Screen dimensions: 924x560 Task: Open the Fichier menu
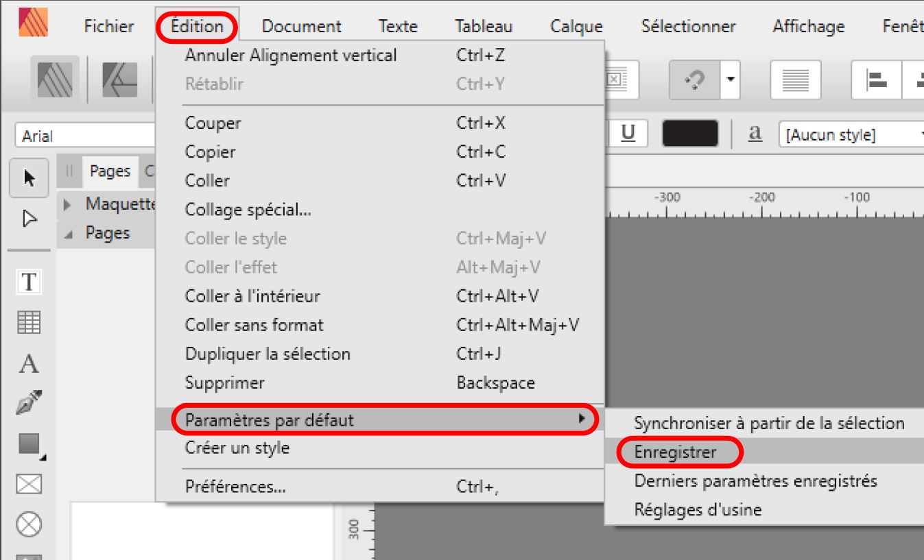(108, 27)
